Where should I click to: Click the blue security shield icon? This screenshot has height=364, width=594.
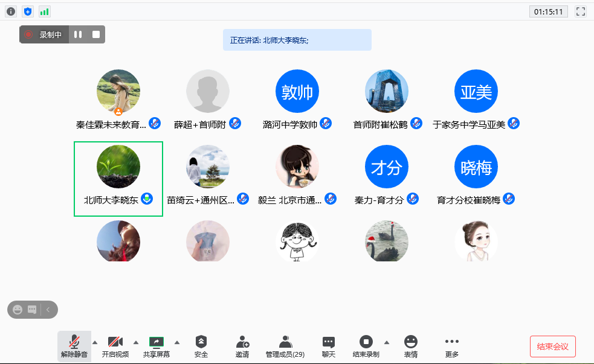(28, 11)
